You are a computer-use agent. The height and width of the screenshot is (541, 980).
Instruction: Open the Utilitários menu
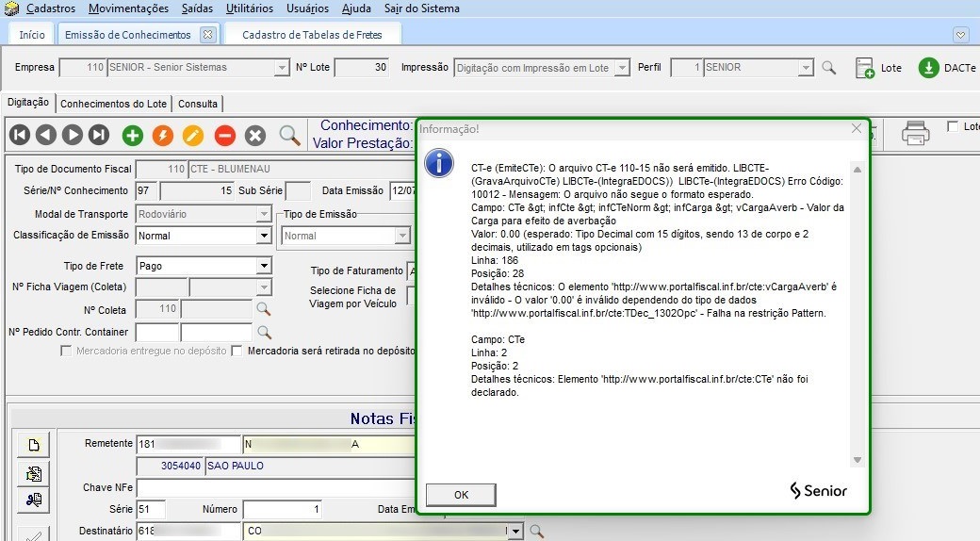tap(250, 8)
